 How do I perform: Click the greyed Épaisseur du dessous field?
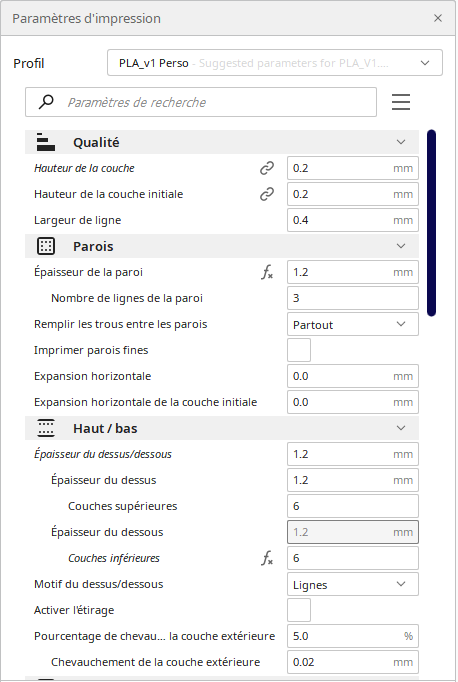tap(353, 532)
